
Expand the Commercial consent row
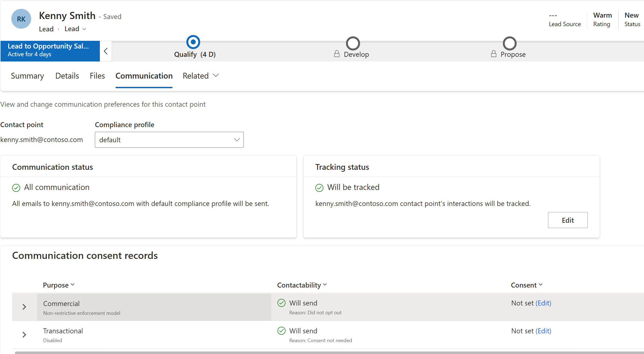point(24,307)
